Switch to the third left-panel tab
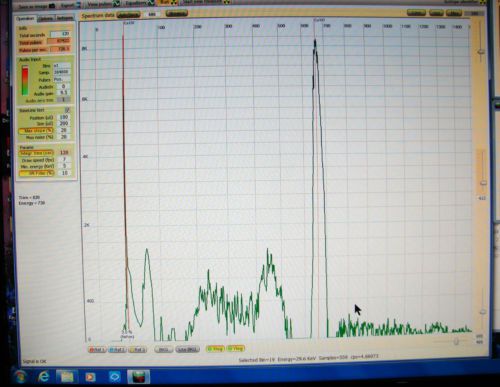 click(x=65, y=18)
